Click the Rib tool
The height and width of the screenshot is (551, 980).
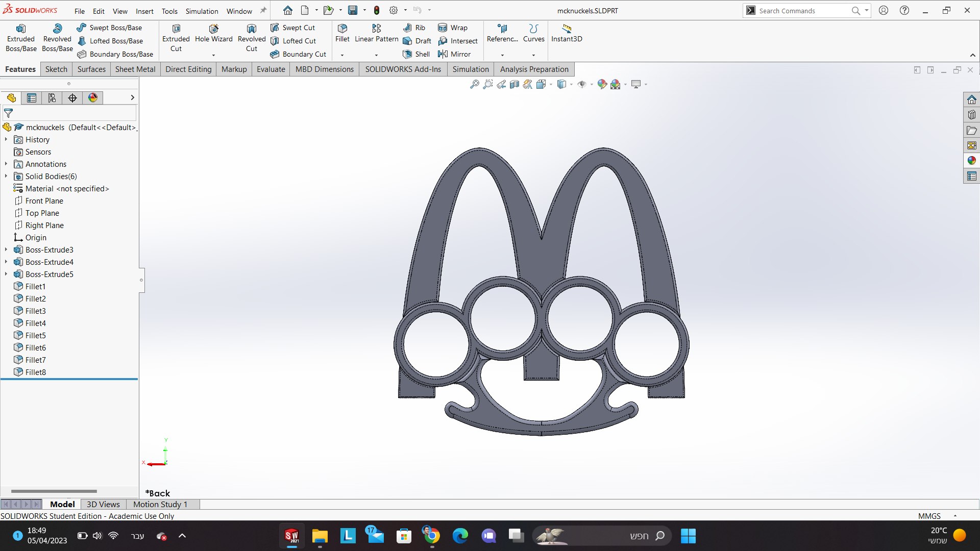(x=414, y=28)
